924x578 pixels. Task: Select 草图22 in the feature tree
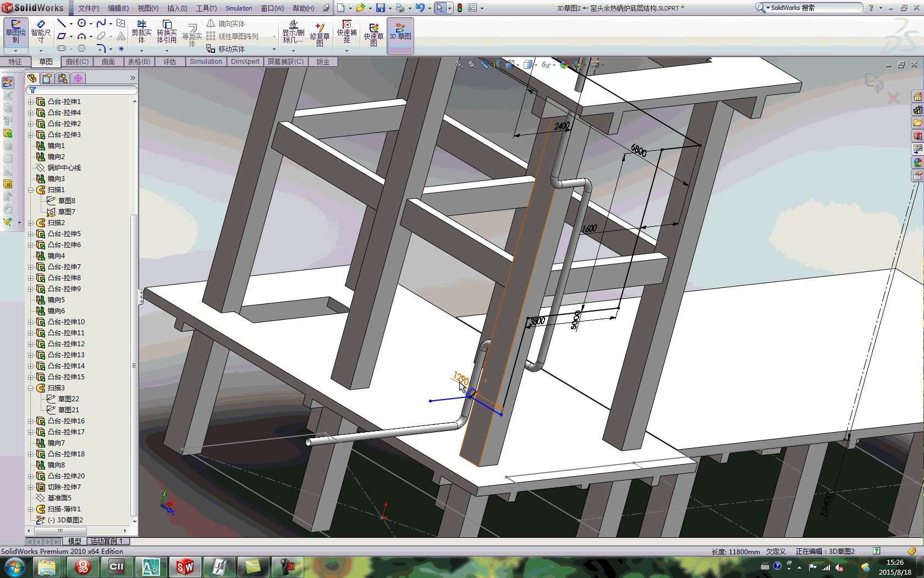tap(63, 399)
